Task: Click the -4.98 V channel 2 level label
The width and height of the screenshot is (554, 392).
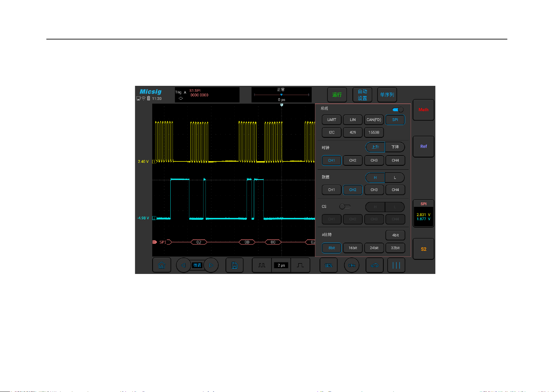Action: pyautogui.click(x=143, y=218)
